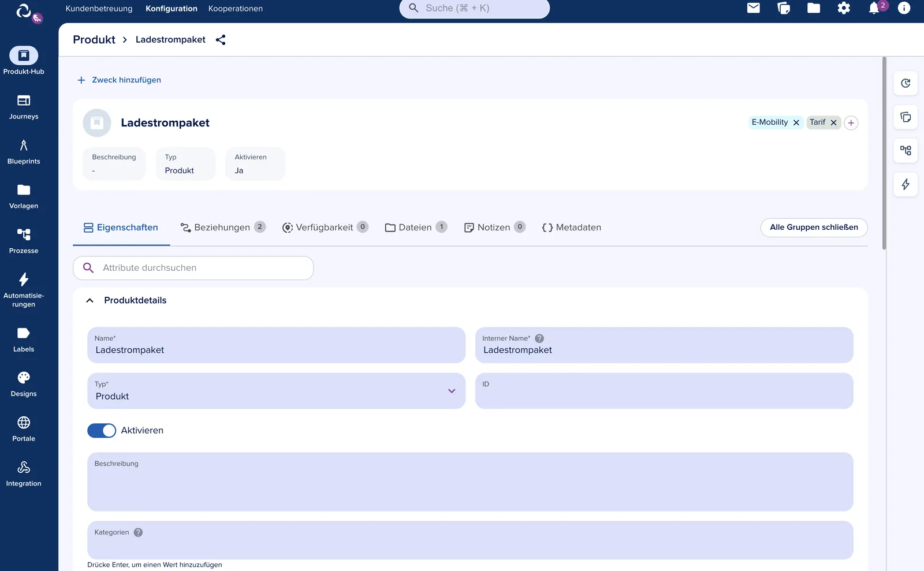Click the Attribute durchsuchen search field
The width and height of the screenshot is (924, 571).
193,268
